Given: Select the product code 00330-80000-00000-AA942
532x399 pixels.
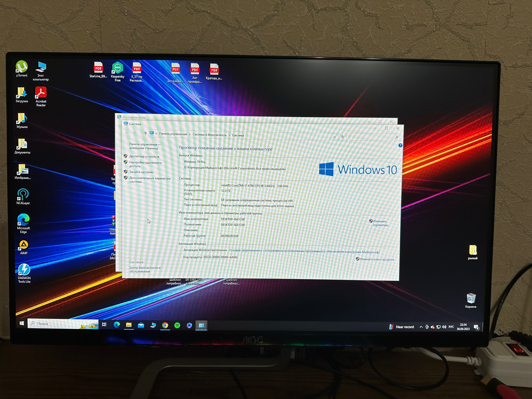Looking at the screenshot, I should pyautogui.click(x=220, y=257).
